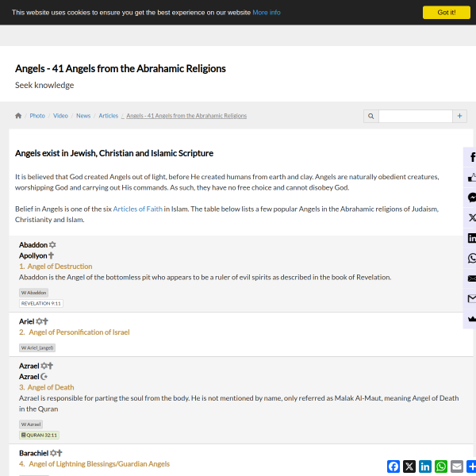Share by Email from bottom share bar

point(457,466)
